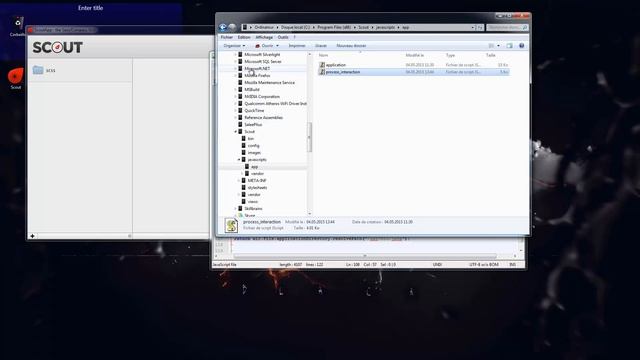Click Nouveau dossier in the toolbar
Image resolution: width=640 pixels, height=360 pixels.
click(351, 46)
